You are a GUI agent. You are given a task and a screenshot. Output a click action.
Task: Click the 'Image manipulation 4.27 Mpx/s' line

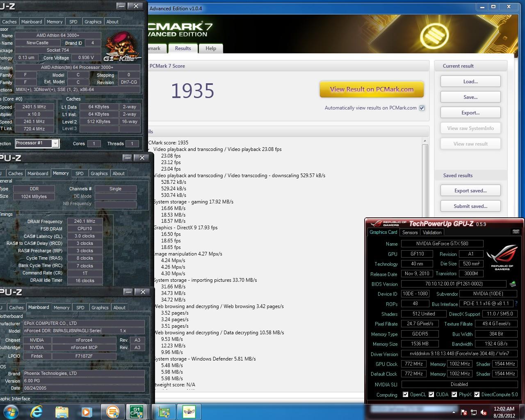coord(187,254)
